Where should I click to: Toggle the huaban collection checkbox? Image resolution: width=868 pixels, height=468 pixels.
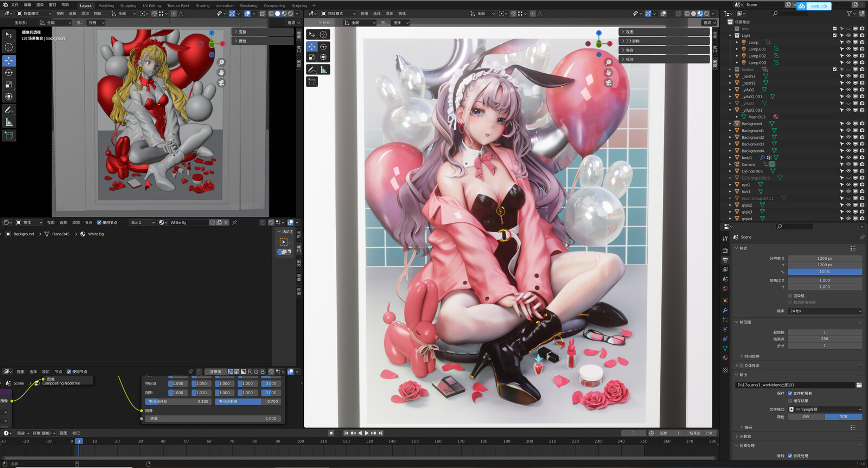[834, 69]
